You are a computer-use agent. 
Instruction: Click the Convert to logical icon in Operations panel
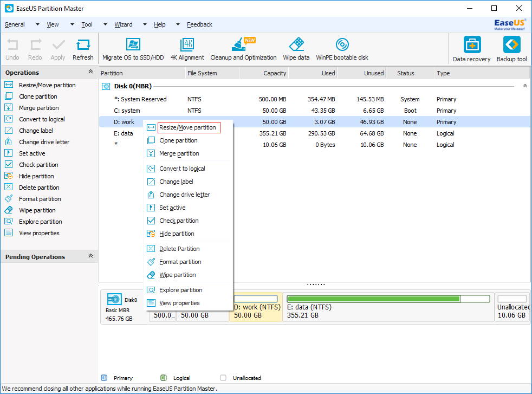click(x=9, y=119)
